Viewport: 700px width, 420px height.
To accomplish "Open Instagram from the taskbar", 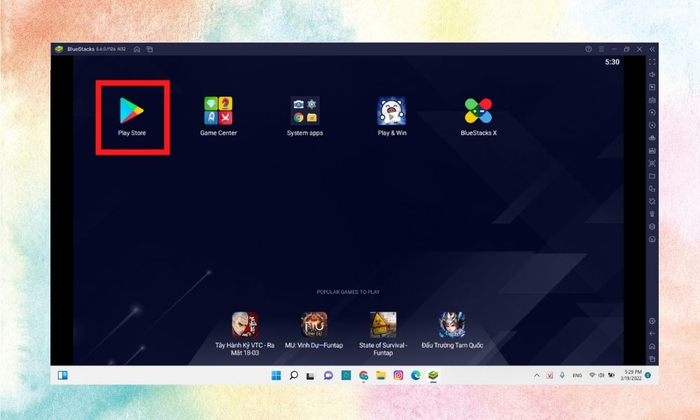I will [x=398, y=375].
